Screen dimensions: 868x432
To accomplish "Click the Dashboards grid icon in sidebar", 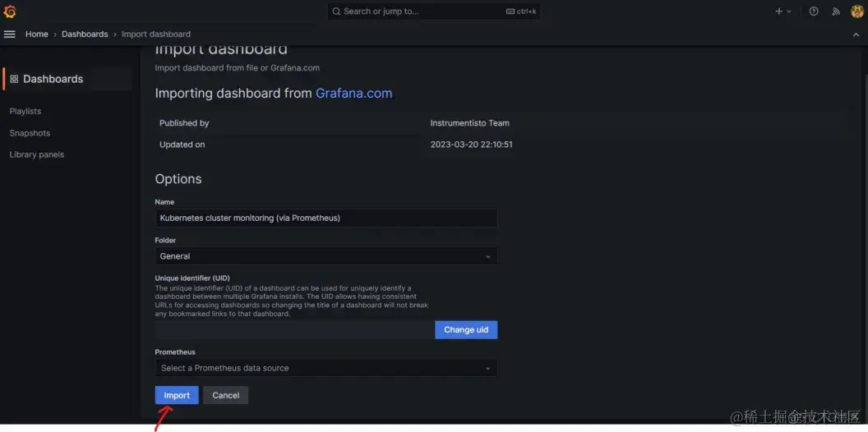I will click(15, 79).
